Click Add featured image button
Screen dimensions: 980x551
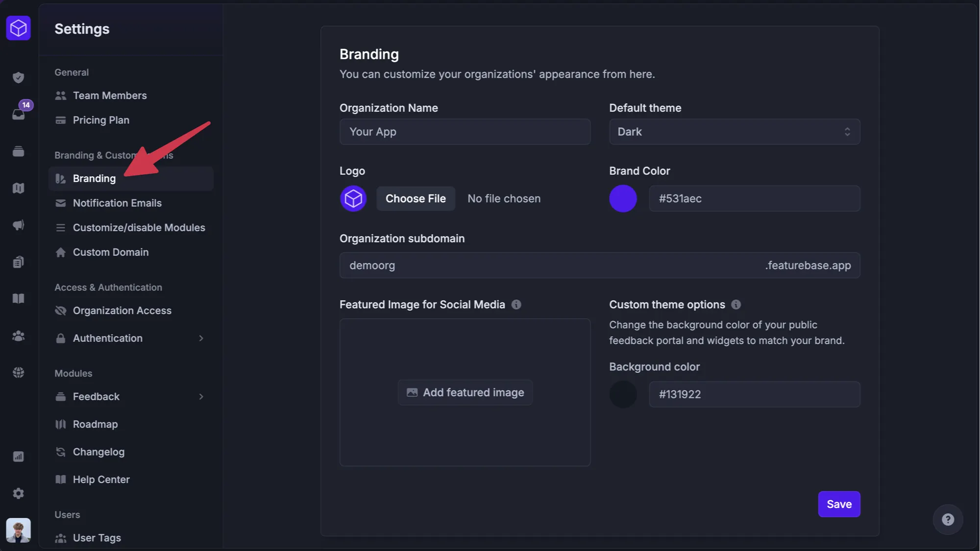coord(465,392)
